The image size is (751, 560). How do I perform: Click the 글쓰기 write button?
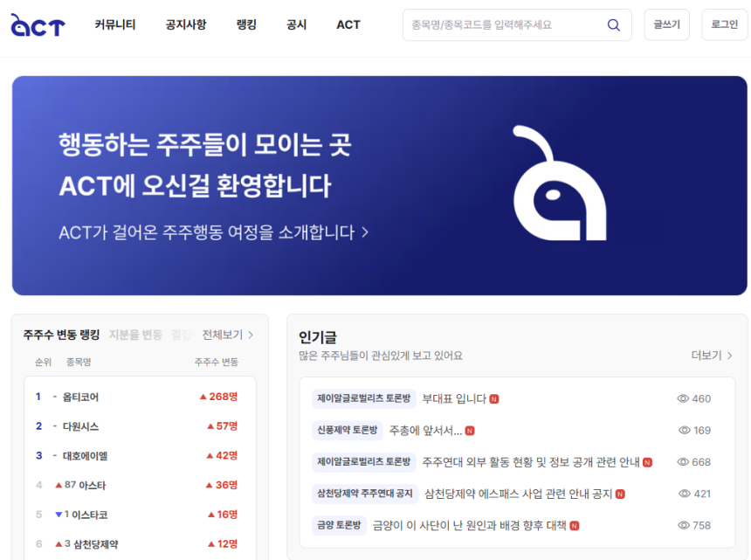click(x=666, y=24)
